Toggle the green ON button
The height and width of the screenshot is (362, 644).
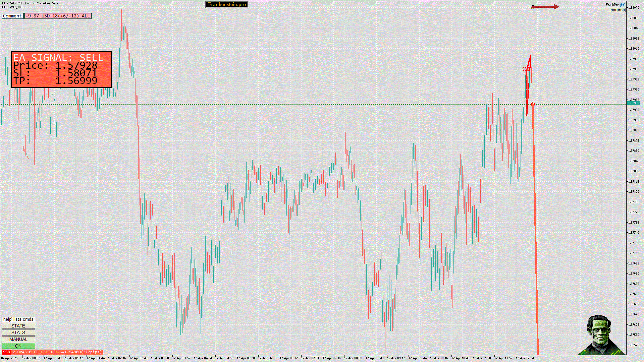pyautogui.click(x=18, y=346)
